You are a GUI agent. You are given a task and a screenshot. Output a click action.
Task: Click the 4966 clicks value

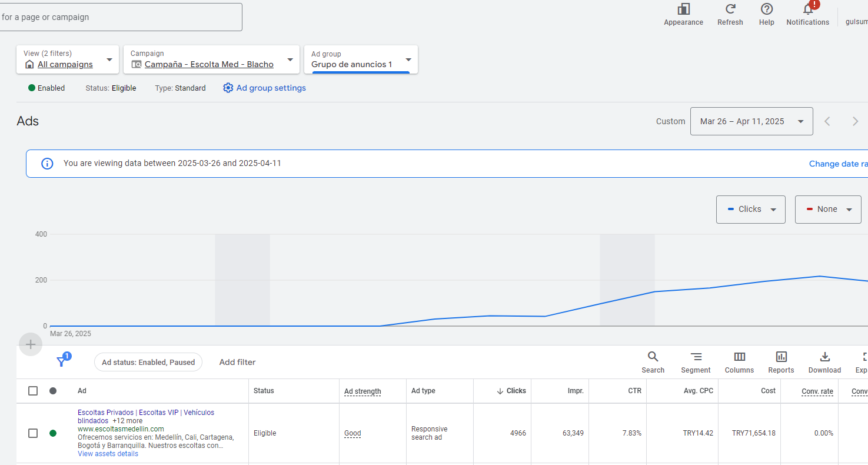pos(518,433)
